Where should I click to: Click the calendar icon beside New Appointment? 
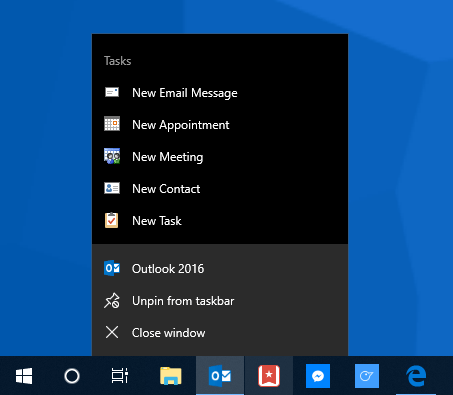coord(112,124)
